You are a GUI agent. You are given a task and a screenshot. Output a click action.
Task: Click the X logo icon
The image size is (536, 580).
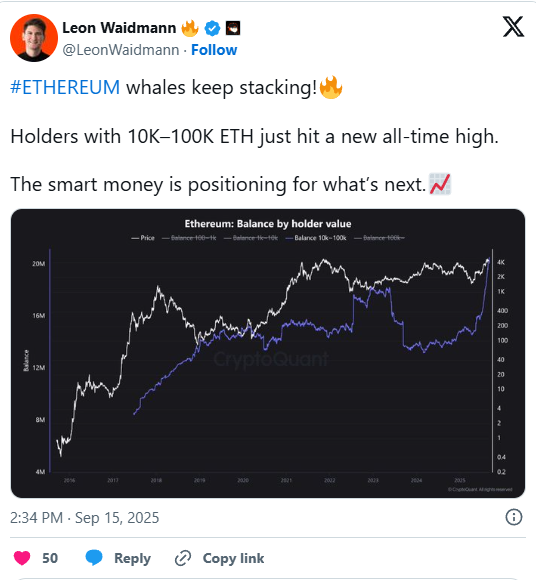[x=513, y=26]
